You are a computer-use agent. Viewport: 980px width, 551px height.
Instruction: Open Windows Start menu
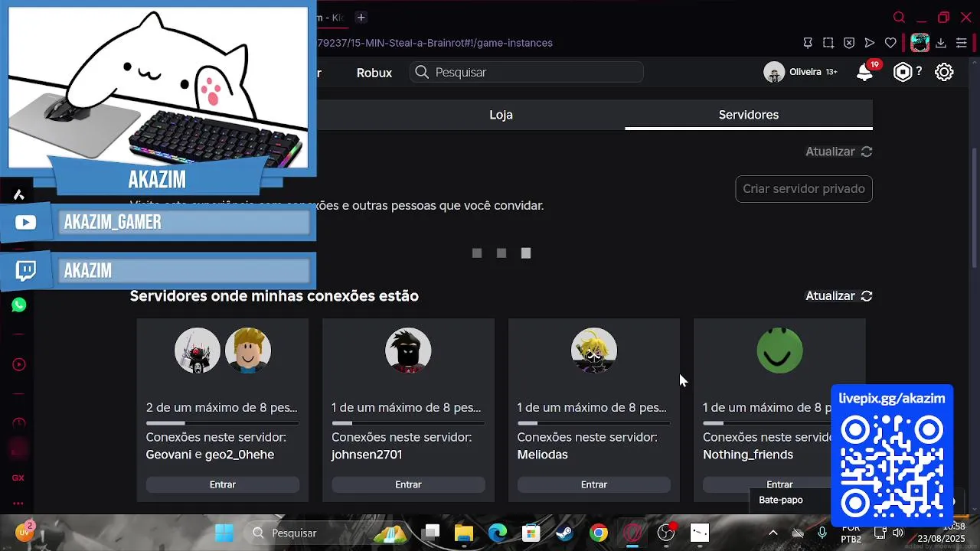[224, 533]
